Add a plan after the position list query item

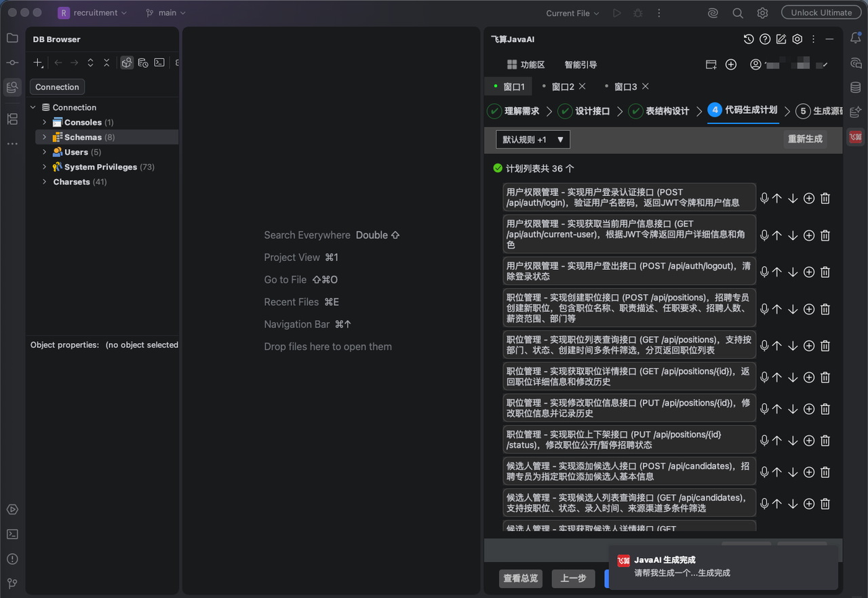click(809, 345)
